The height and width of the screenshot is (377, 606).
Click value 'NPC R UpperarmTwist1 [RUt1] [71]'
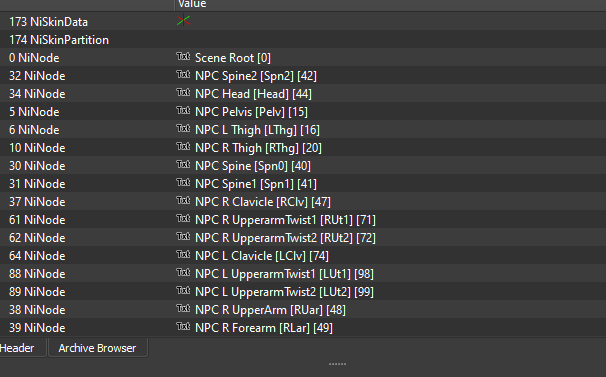tap(285, 220)
